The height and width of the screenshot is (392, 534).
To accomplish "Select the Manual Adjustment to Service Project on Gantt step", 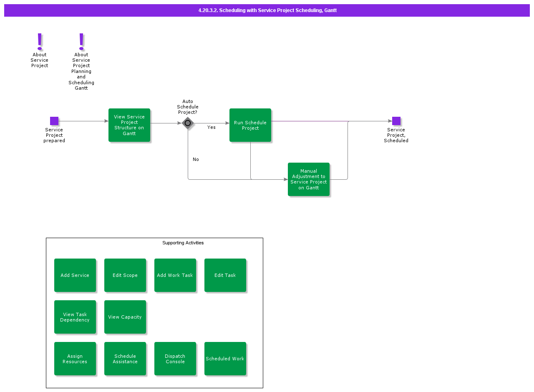I will pyautogui.click(x=309, y=179).
